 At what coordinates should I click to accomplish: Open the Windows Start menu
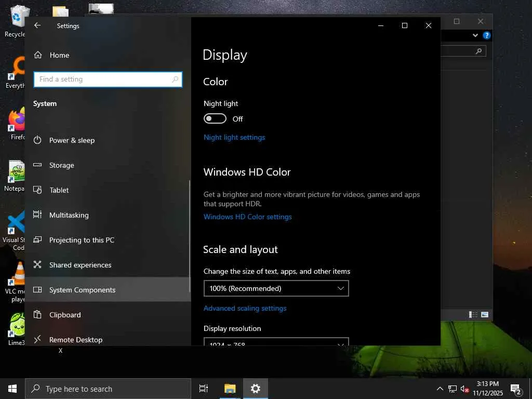pos(12,389)
